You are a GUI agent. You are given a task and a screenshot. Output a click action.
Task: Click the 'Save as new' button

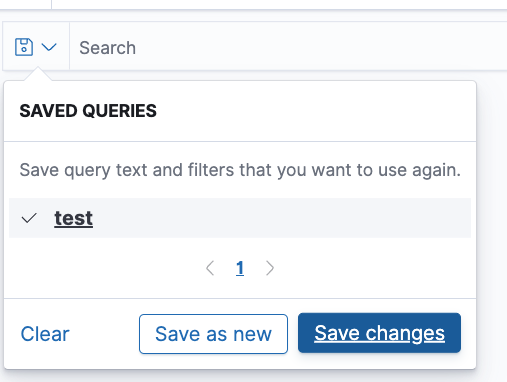pos(213,334)
